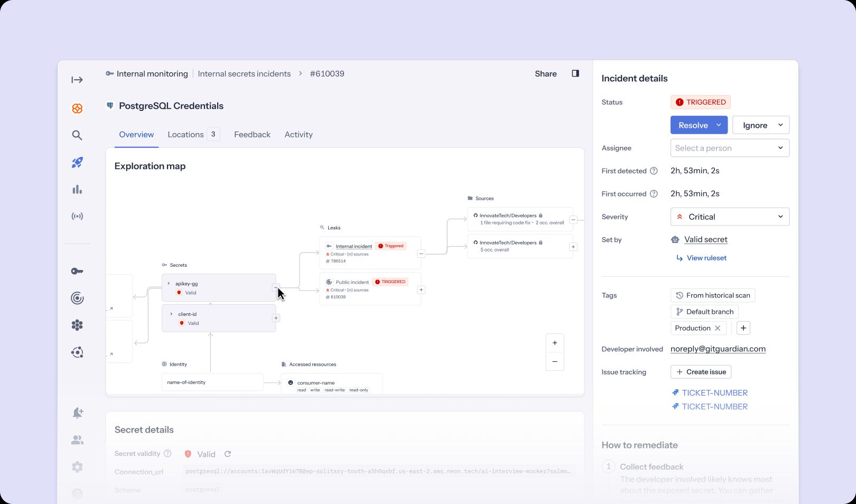
Task: Click the Create issue button
Action: pos(701,372)
